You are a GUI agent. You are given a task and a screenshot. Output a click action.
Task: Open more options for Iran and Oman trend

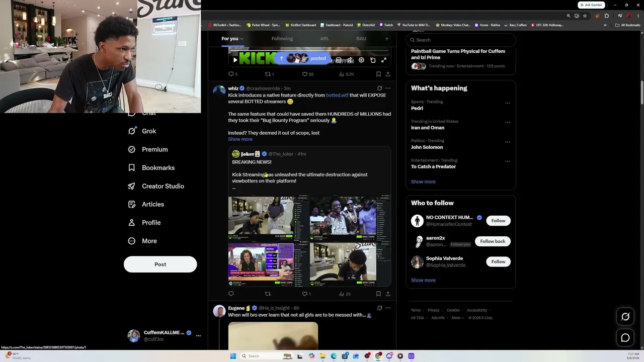507,122
